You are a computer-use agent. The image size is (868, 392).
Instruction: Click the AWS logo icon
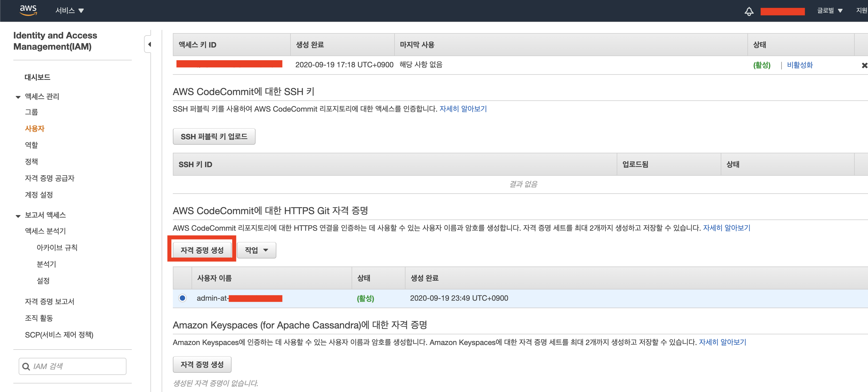pos(28,10)
